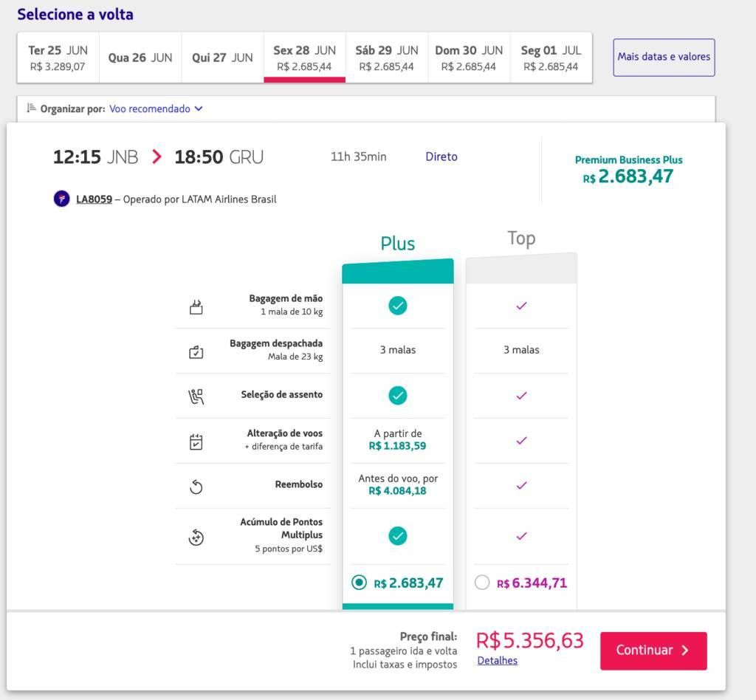Image resolution: width=756 pixels, height=700 pixels.
Task: Select the Top fare radio button R$ 6.344,71
Action: click(481, 583)
